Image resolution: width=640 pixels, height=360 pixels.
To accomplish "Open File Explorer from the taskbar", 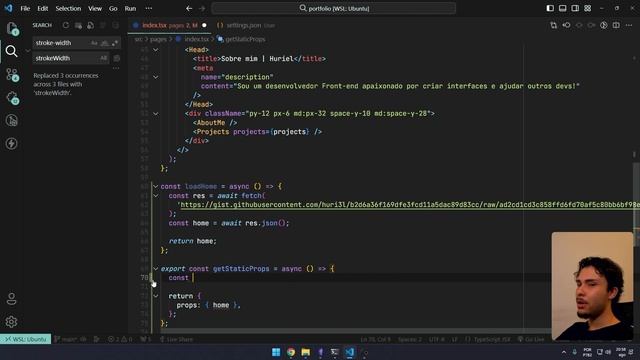I will [306, 352].
